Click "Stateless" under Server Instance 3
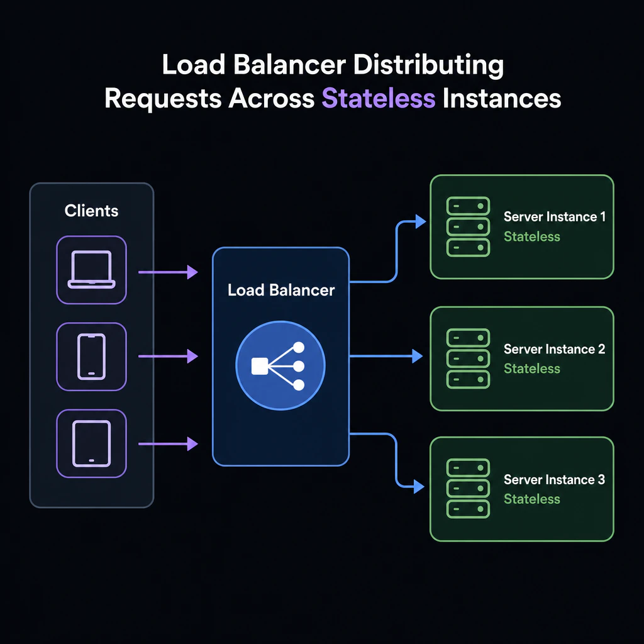Screen dimensions: 644x644 532,499
